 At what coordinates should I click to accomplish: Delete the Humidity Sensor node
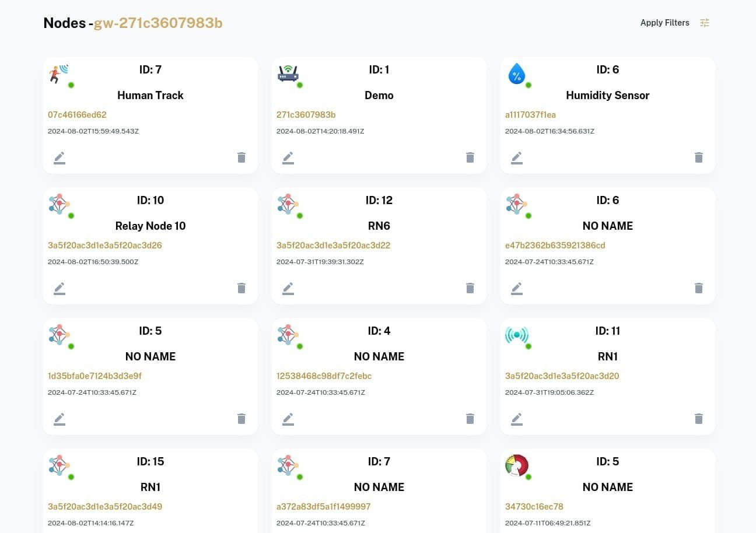699,157
